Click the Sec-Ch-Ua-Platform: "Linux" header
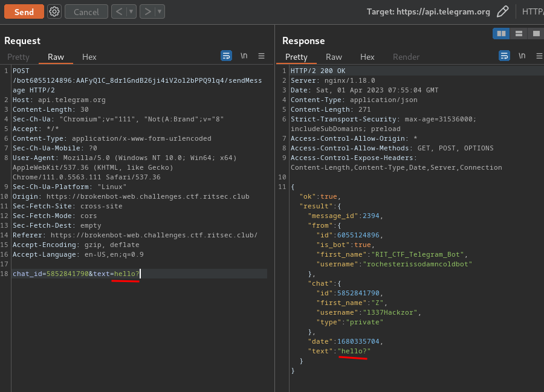 pos(70,187)
